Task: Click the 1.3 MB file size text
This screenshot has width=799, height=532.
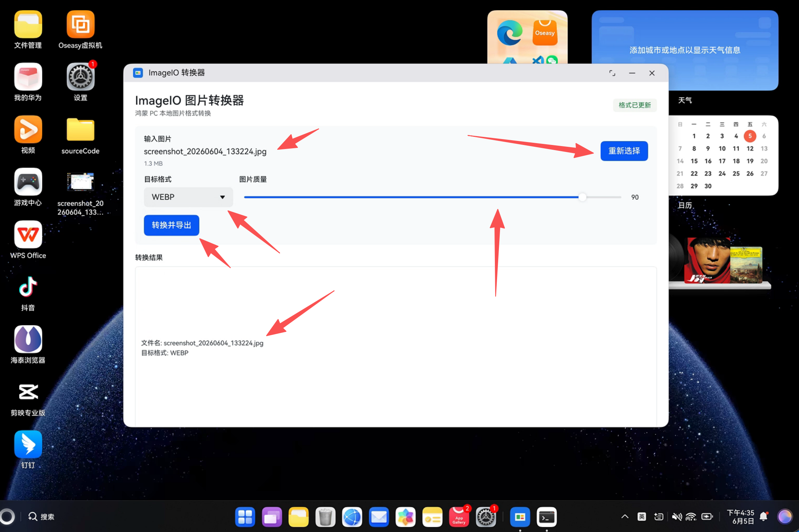Action: coord(153,163)
